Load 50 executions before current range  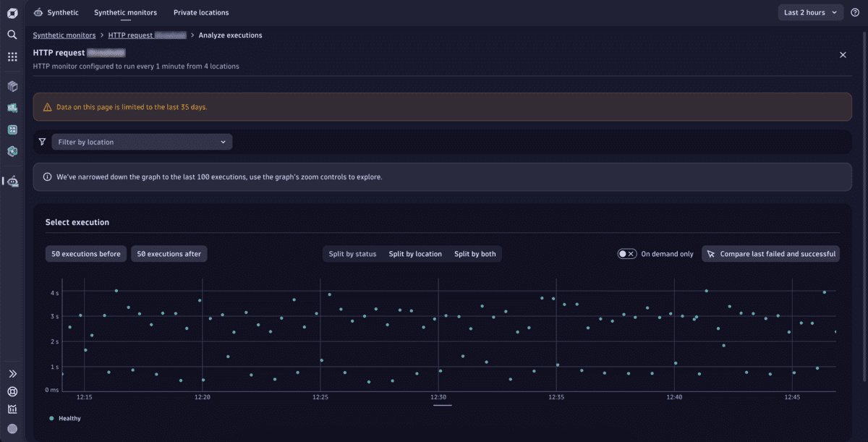pos(85,253)
